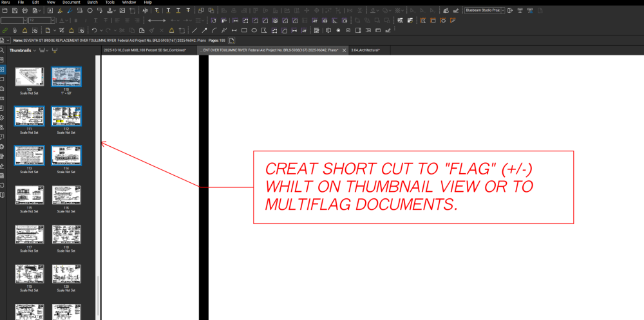Click the Thumbnails panel icon in sidebar
The image size is (644, 320).
(3, 70)
